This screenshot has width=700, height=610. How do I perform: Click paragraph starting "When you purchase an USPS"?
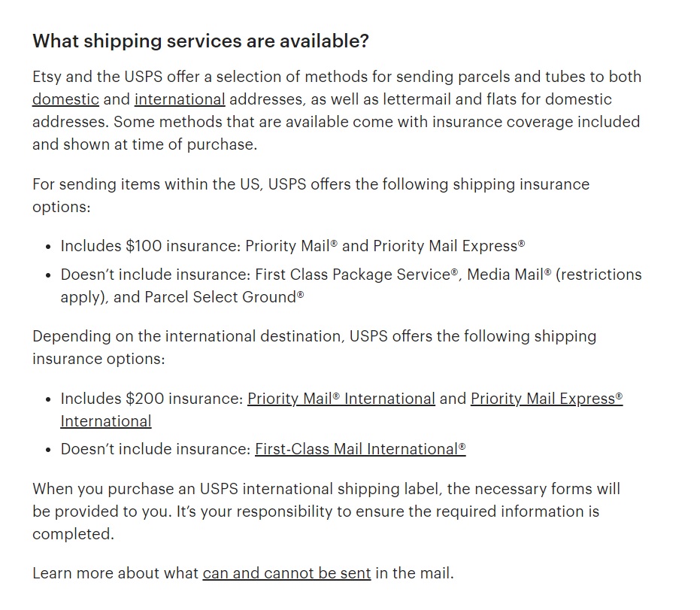326,489
